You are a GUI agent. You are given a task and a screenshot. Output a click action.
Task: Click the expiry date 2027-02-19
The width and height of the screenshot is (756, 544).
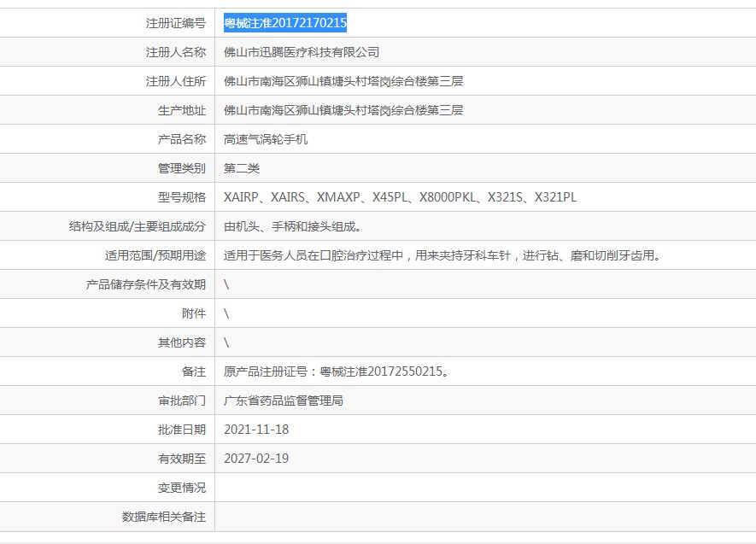tap(256, 459)
